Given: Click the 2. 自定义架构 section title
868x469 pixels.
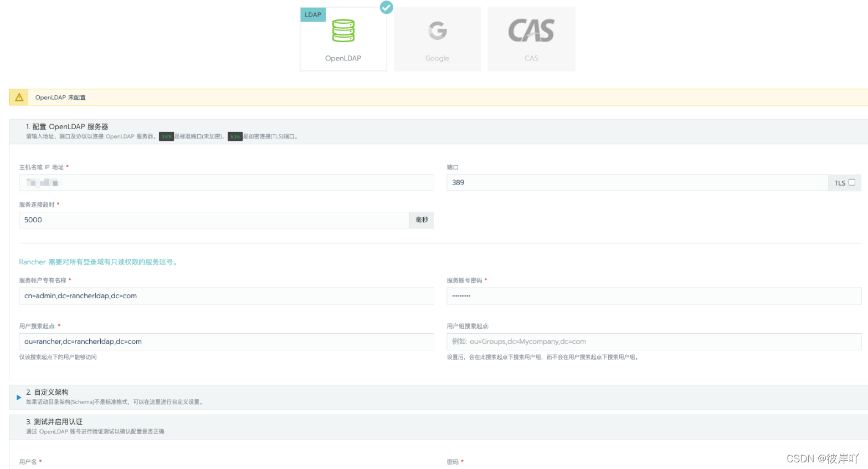Looking at the screenshot, I should click(x=48, y=392).
